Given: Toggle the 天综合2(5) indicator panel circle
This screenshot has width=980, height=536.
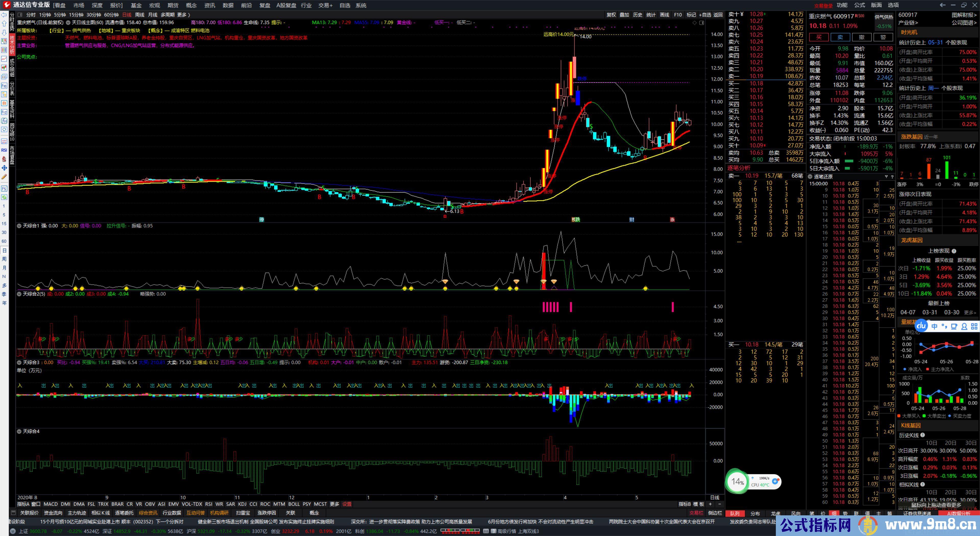Looking at the screenshot, I should tap(19, 294).
